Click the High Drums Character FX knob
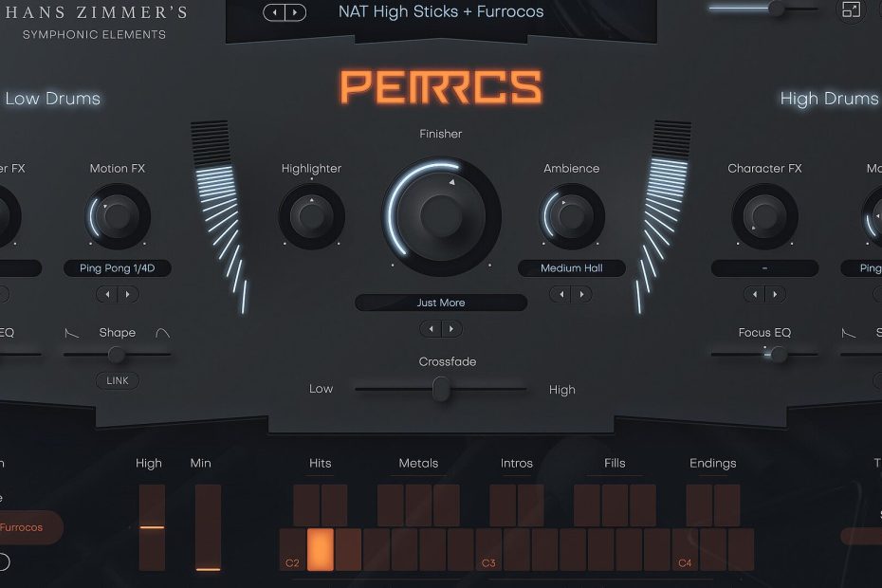The width and height of the screenshot is (882, 588). click(764, 216)
